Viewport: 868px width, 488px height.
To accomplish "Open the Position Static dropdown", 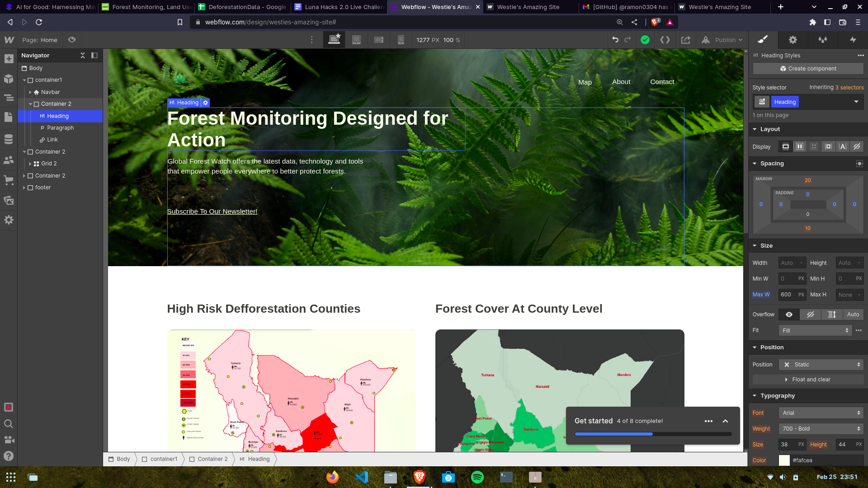I will (821, 365).
